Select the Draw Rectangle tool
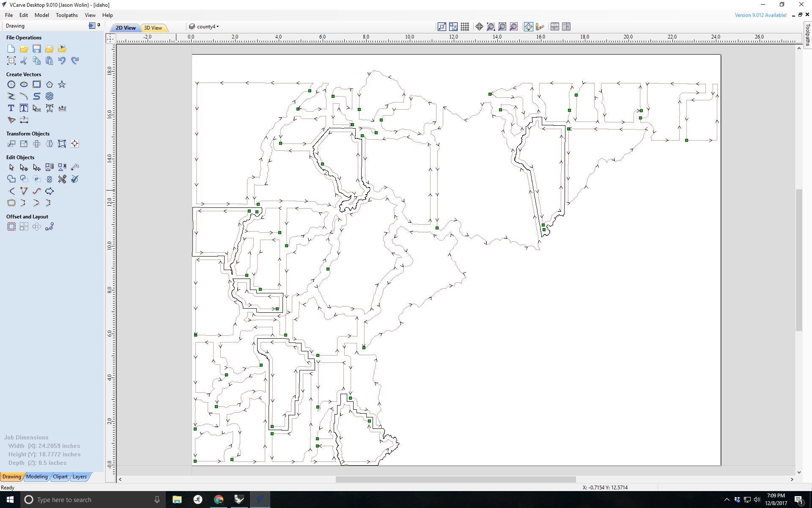812x508 pixels. pyautogui.click(x=37, y=84)
